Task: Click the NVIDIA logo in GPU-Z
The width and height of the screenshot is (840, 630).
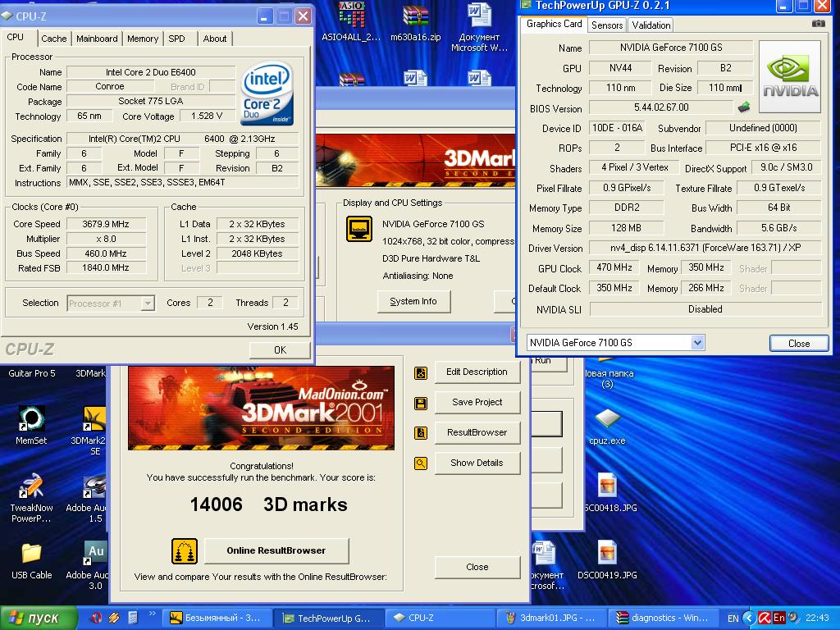Action: [790, 76]
